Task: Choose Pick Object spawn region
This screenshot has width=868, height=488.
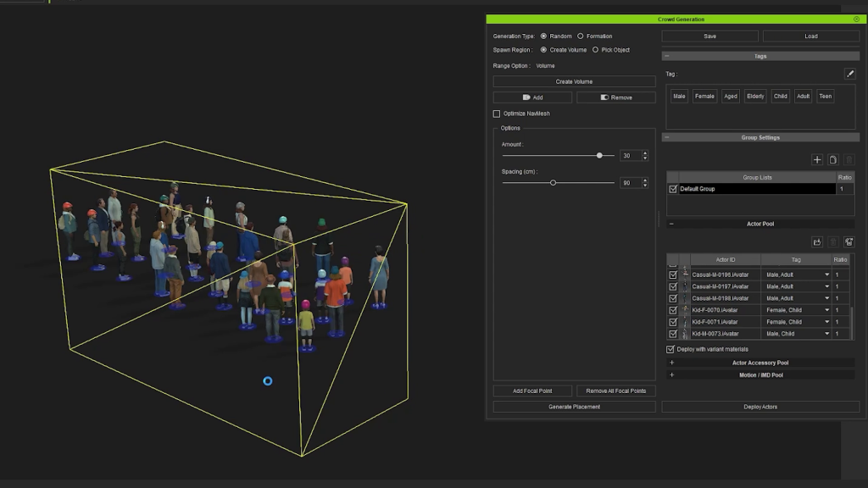Action: 595,50
